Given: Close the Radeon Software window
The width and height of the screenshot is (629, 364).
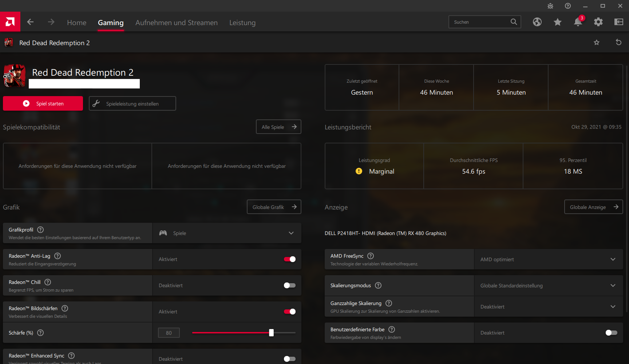Looking at the screenshot, I should pyautogui.click(x=620, y=6).
